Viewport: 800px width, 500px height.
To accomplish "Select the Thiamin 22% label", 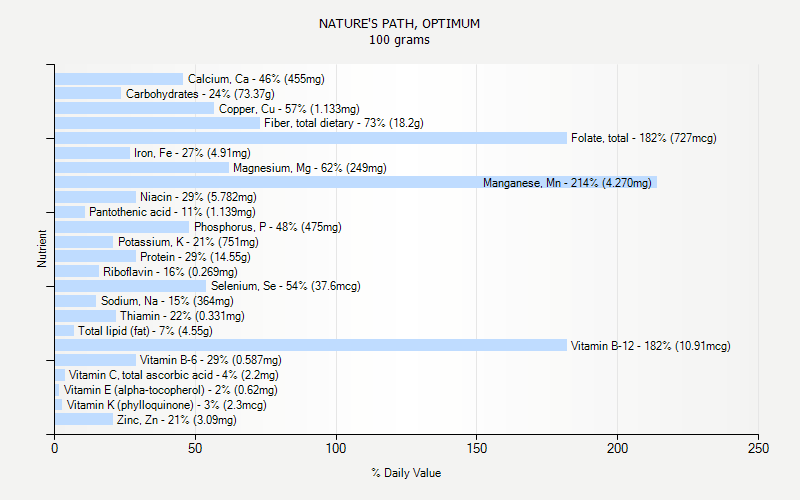I will [x=182, y=316].
